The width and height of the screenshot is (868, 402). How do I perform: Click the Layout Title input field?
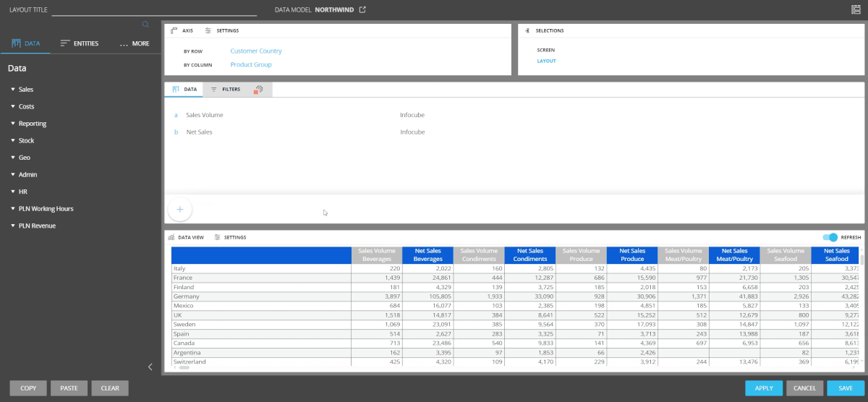(x=154, y=10)
